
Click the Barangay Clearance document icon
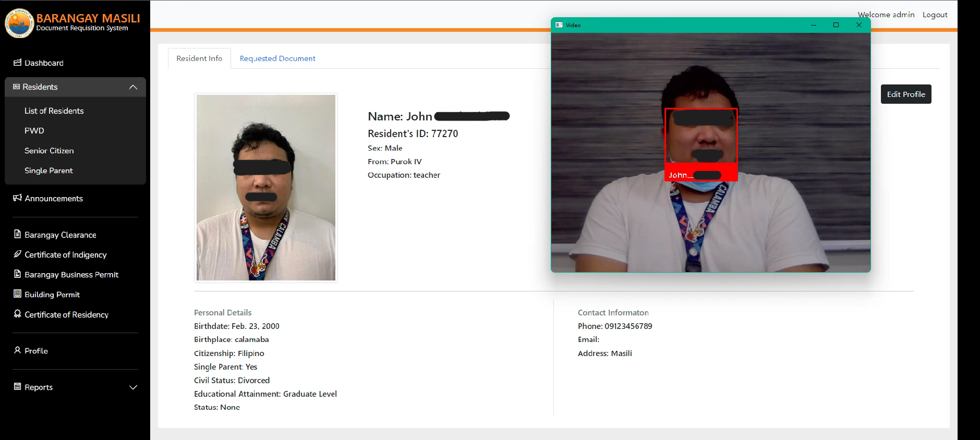tap(17, 234)
